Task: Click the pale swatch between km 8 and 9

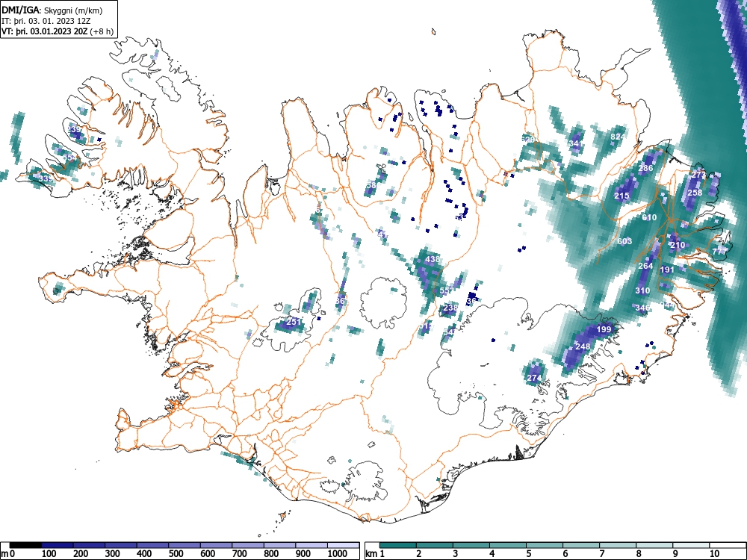Action: [x=654, y=545]
